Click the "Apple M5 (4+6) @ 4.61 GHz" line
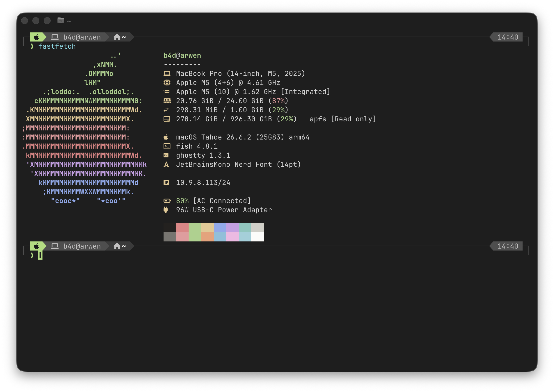Image resolution: width=554 pixels, height=392 pixels. [x=228, y=83]
